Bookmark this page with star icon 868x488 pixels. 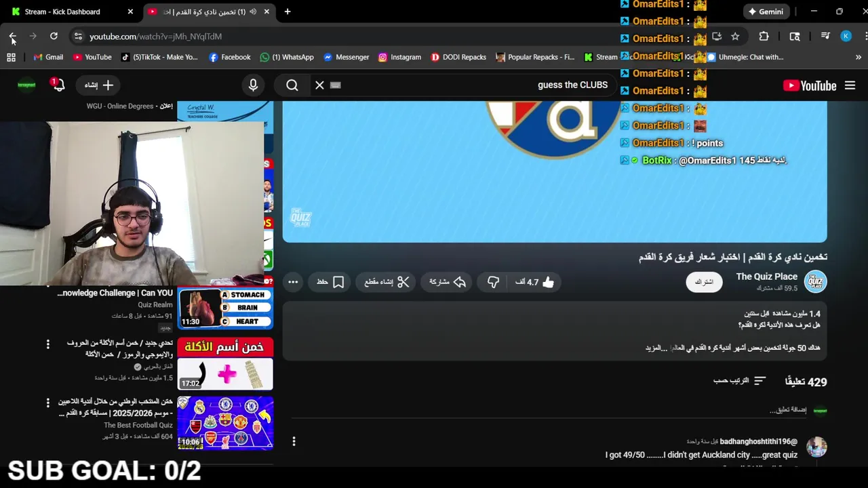735,37
